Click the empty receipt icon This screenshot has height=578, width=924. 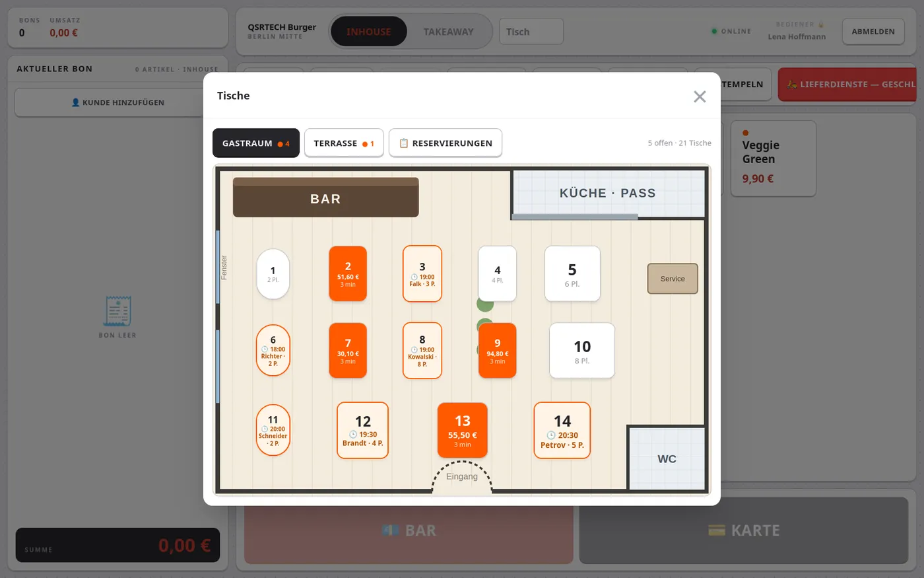click(x=117, y=311)
